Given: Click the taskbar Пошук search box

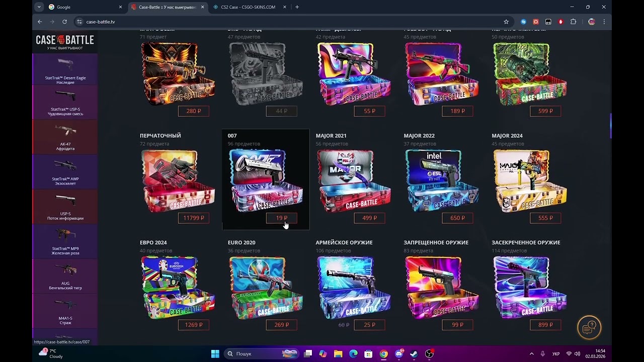Looking at the screenshot, I should (261, 354).
